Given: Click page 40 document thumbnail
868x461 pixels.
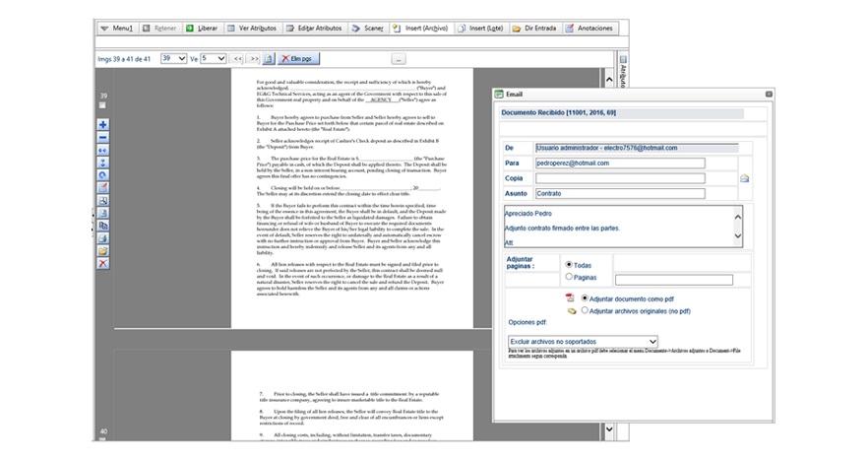Looking at the screenshot, I should 352,396.
